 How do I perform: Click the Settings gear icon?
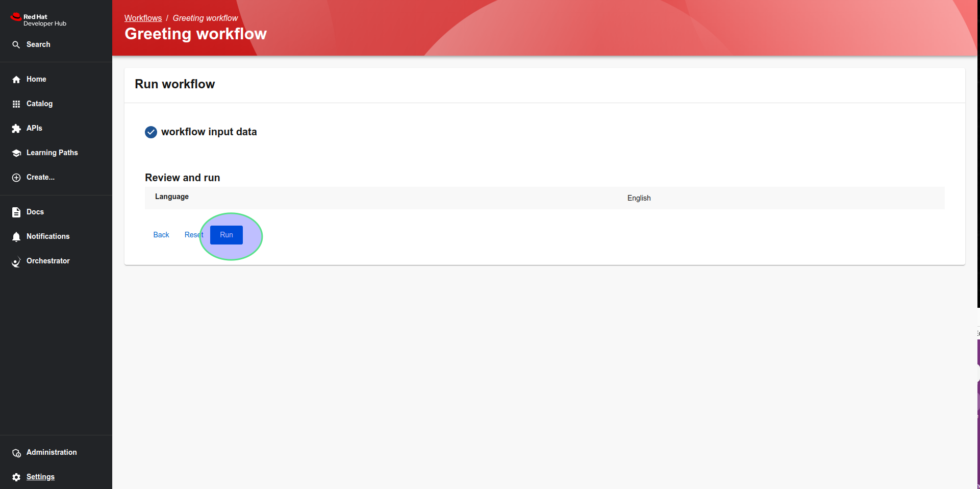(16, 477)
